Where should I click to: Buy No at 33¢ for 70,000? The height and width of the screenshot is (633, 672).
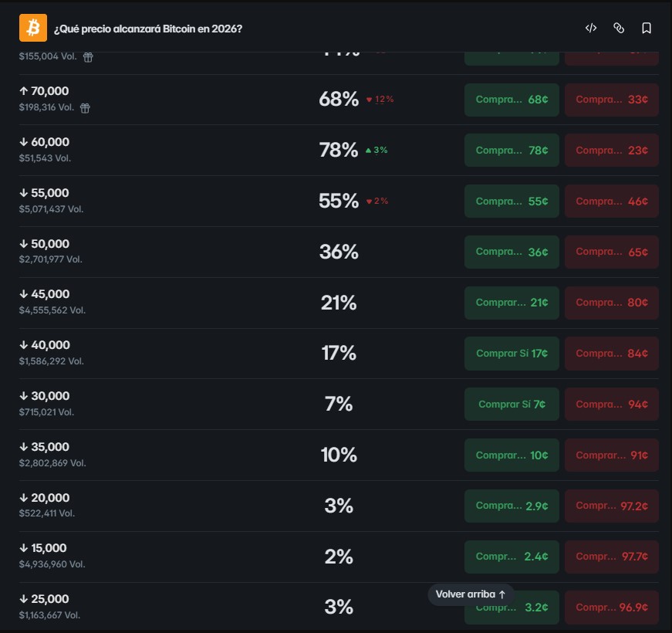tap(612, 100)
